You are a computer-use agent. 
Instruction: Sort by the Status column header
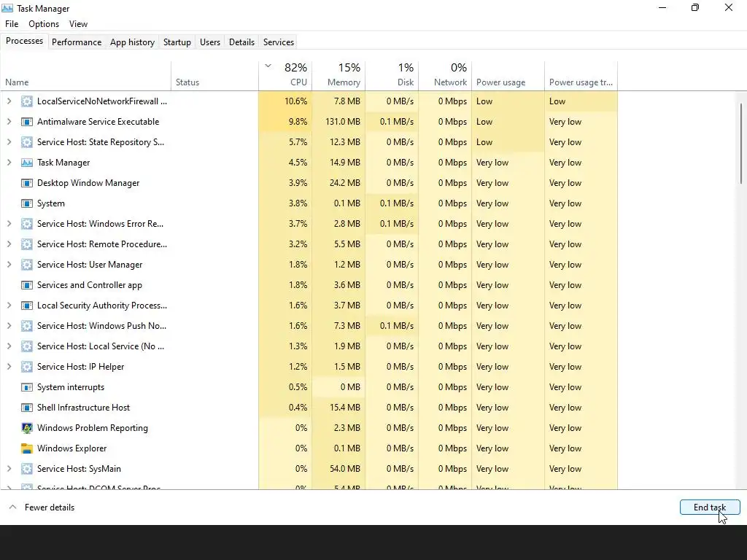[215, 75]
